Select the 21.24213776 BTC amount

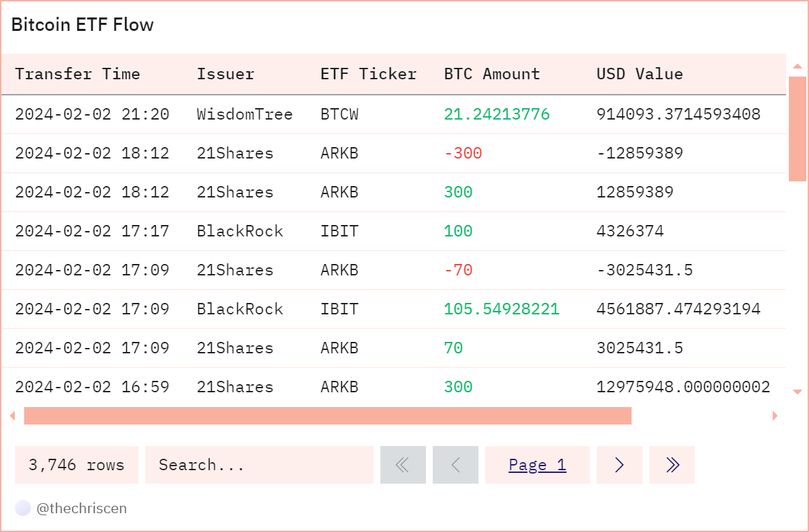pyautogui.click(x=497, y=114)
